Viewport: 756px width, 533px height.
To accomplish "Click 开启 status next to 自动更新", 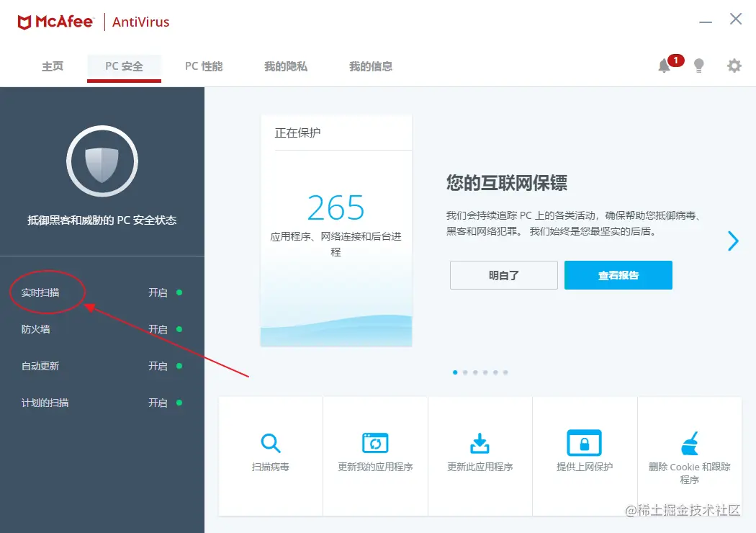I will [158, 366].
